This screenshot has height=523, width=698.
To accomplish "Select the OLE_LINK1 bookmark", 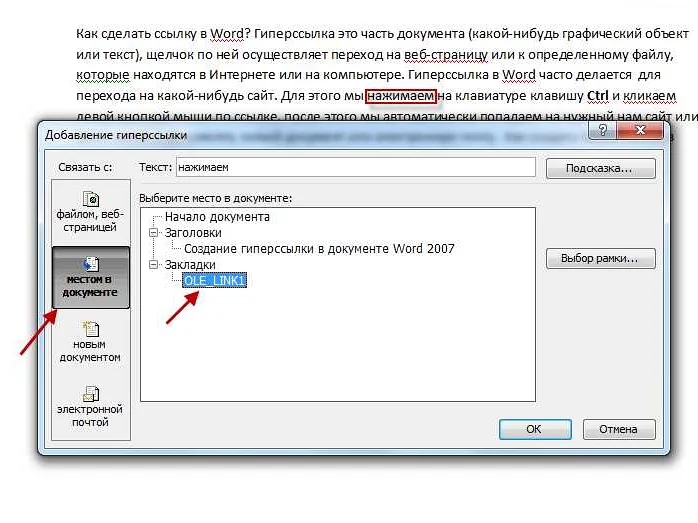I will [215, 280].
